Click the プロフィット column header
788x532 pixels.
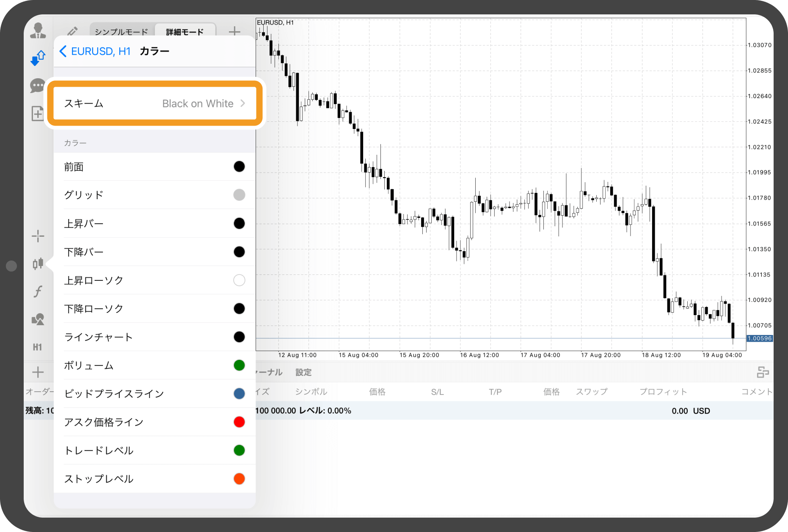tap(663, 392)
